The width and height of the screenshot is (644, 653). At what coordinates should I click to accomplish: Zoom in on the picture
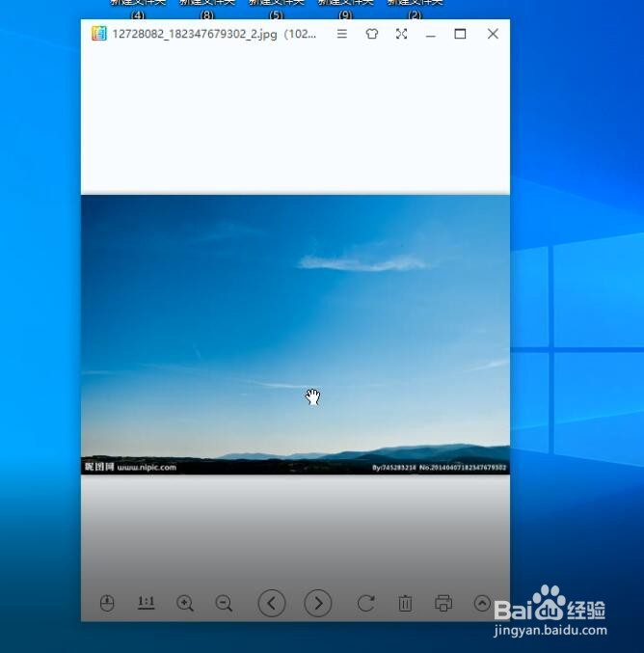point(185,603)
